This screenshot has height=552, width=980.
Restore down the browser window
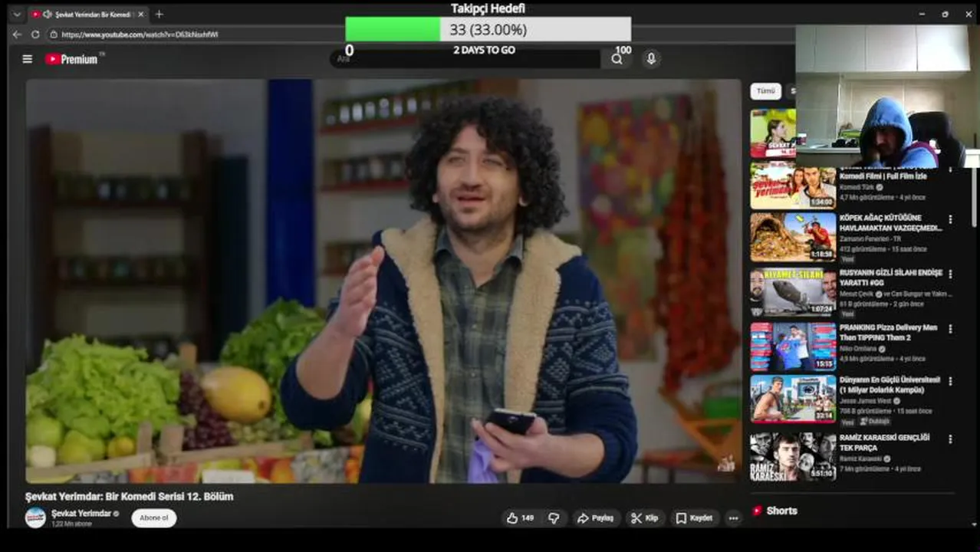pyautogui.click(x=945, y=14)
